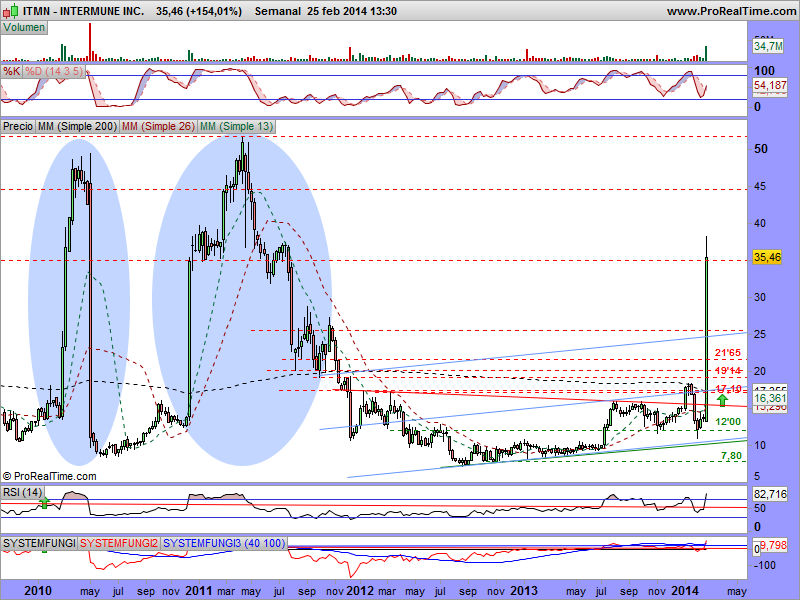Viewport: 800px width, 600px height.
Task: Click the 2014 year label on time axis
Action: (x=686, y=591)
